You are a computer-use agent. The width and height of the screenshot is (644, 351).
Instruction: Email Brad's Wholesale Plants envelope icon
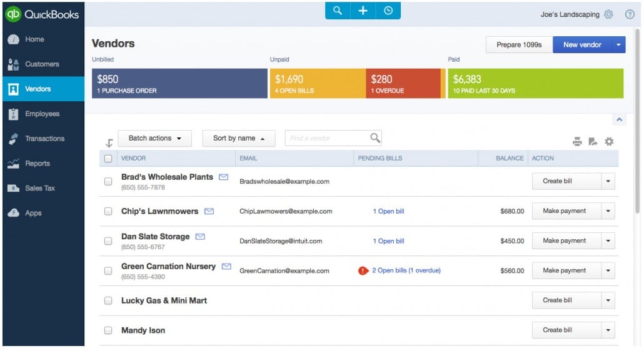point(223,177)
